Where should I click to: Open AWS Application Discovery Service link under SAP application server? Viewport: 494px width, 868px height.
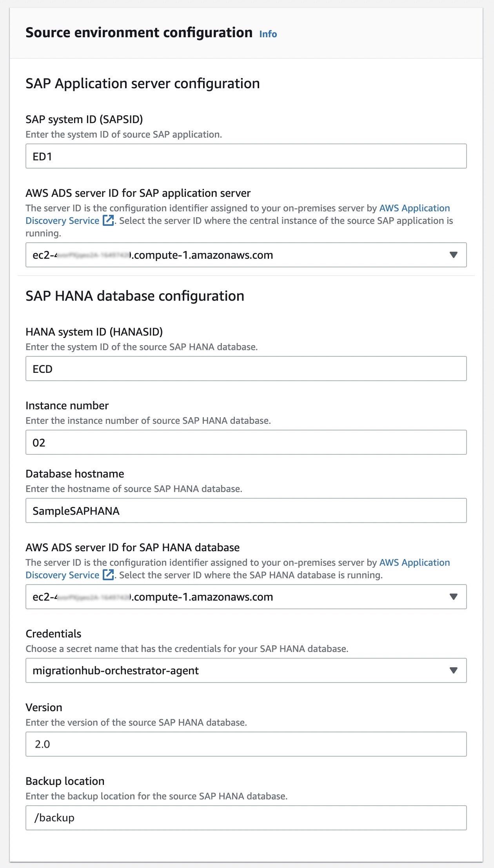click(x=238, y=214)
